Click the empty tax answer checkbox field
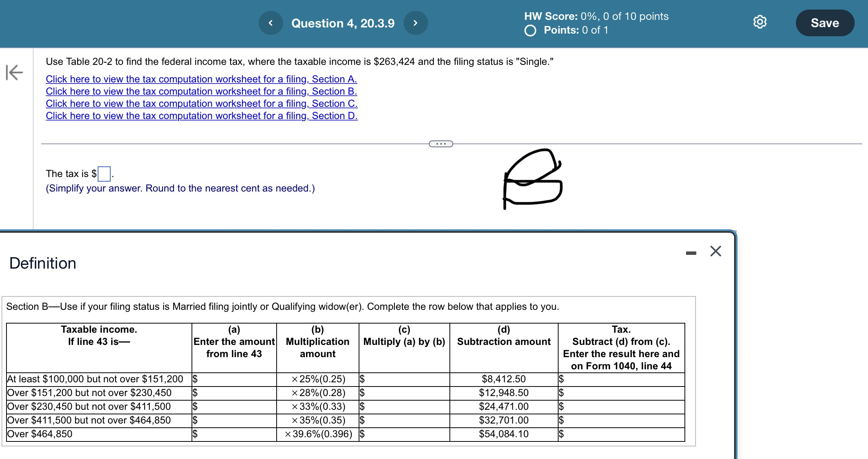 click(104, 174)
